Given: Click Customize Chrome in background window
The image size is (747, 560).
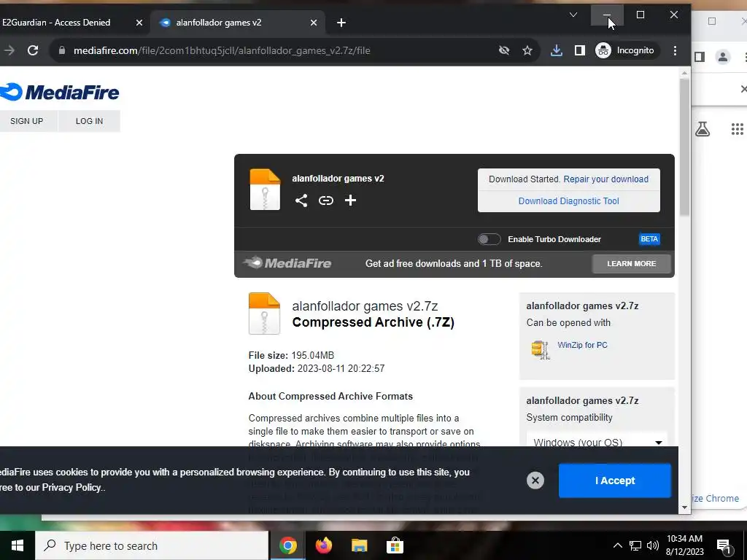Looking at the screenshot, I should [716, 498].
